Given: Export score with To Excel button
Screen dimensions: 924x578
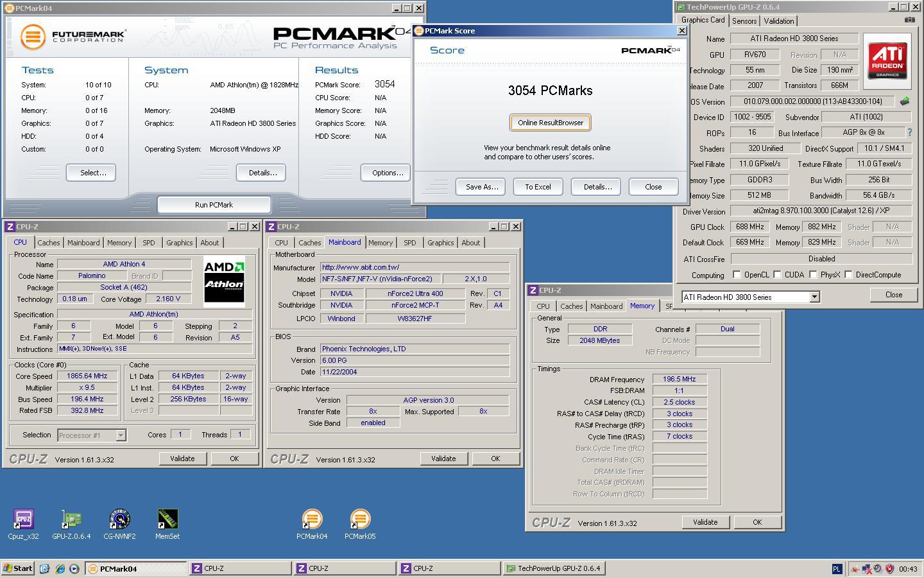Looking at the screenshot, I should (x=538, y=187).
